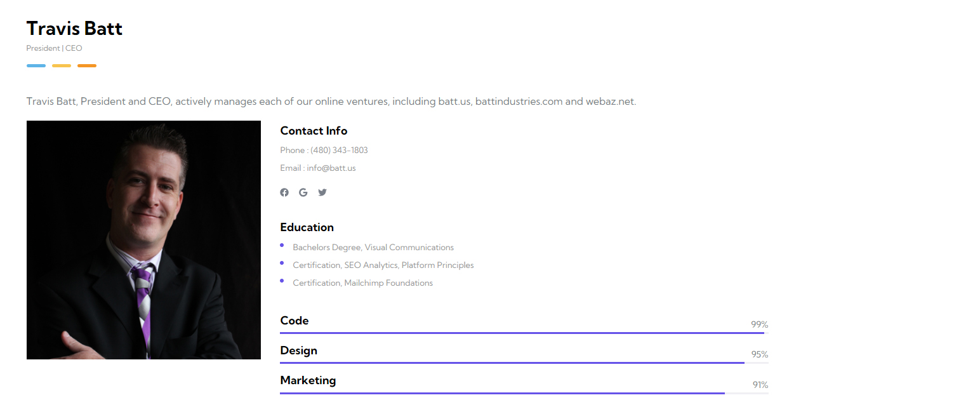This screenshot has height=414, width=980.
Task: Click the info@batt.us email address
Action: (331, 168)
